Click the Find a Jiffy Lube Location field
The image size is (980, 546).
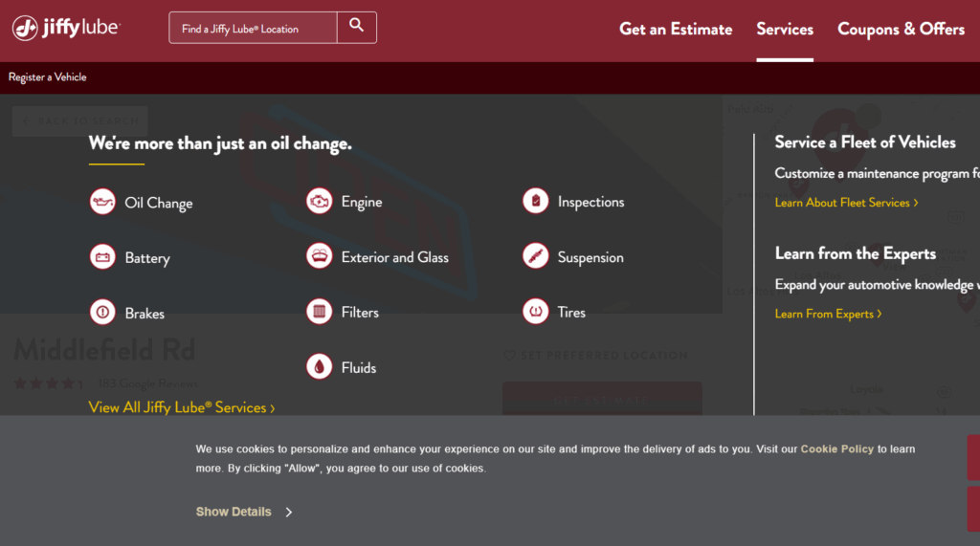tap(253, 28)
